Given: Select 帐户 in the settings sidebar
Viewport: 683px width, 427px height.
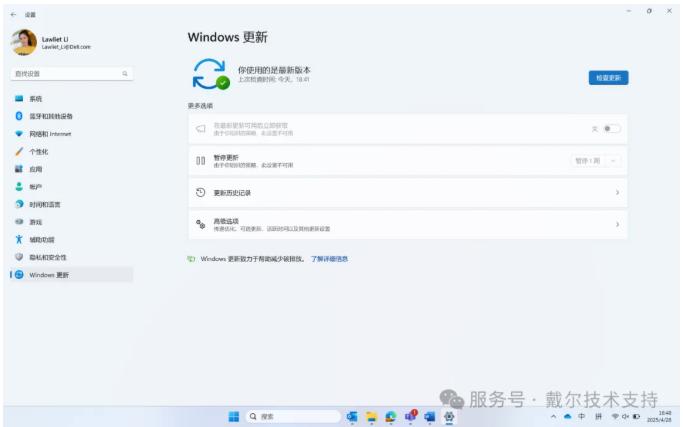Looking at the screenshot, I should [71, 187].
